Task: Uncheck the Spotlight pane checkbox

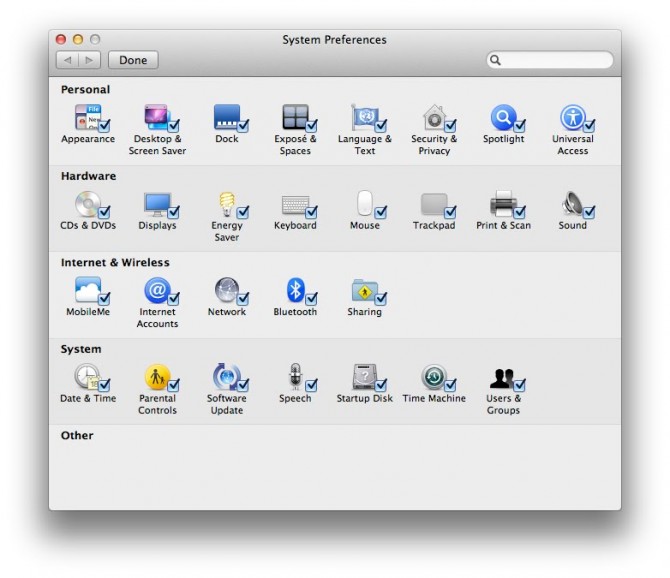Action: (x=519, y=126)
